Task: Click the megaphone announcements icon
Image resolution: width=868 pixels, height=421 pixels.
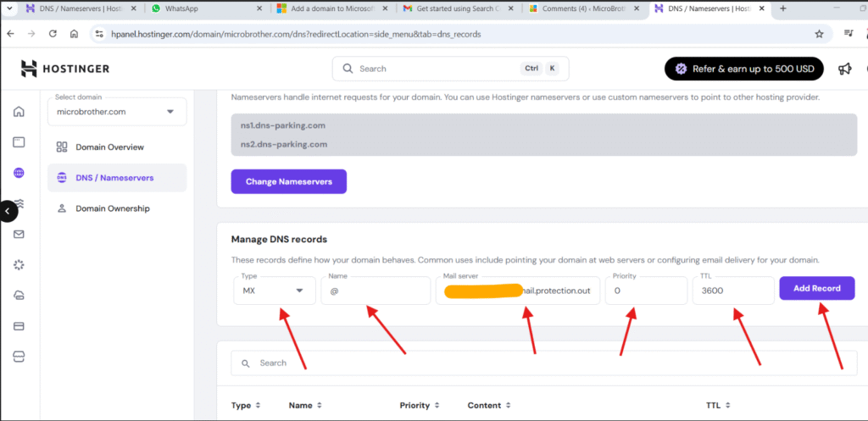Action: pos(844,69)
